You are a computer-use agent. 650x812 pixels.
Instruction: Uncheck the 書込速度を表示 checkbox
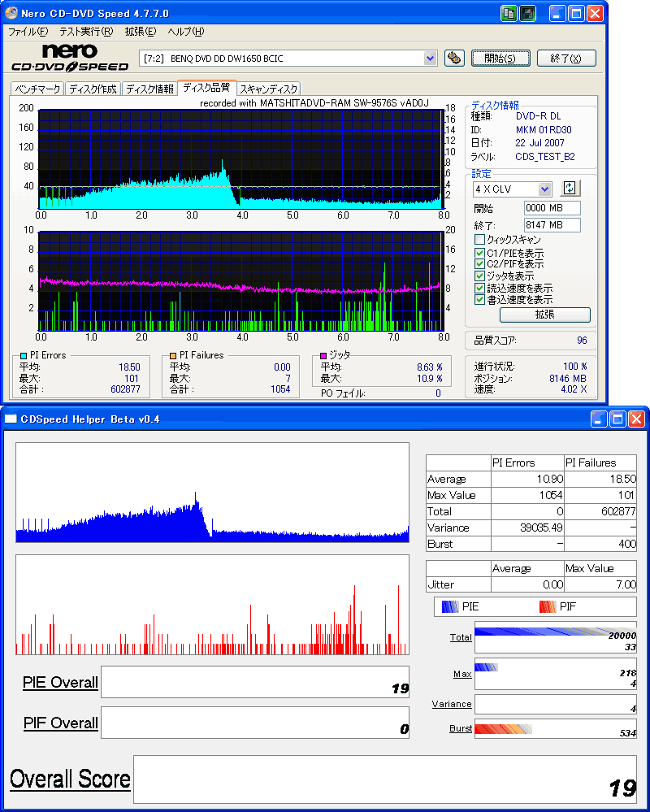point(479,299)
